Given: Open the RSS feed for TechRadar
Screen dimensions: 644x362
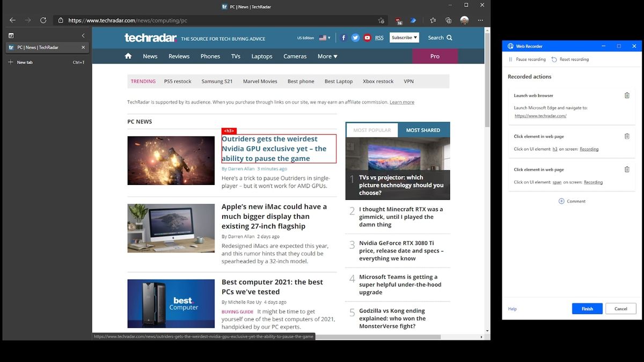Looking at the screenshot, I should click(379, 38).
